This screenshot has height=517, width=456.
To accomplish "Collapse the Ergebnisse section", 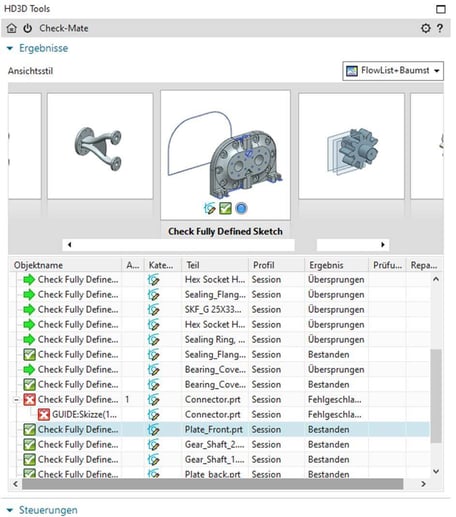I will (x=10, y=49).
